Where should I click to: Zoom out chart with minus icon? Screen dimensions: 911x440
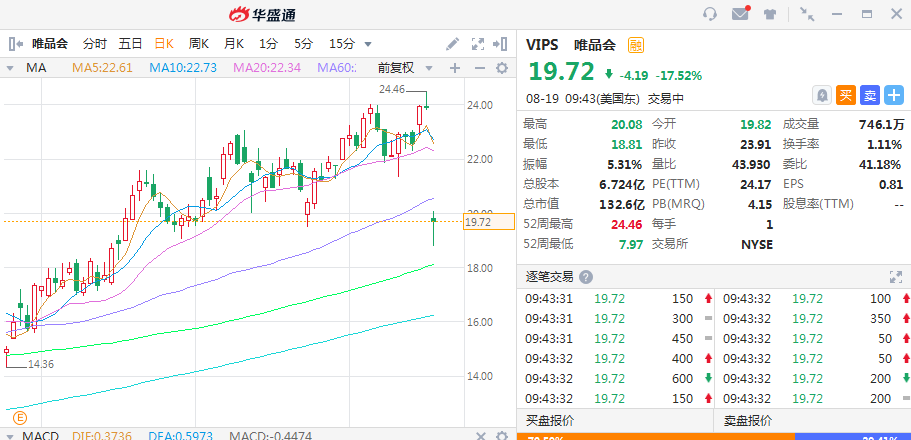479,69
